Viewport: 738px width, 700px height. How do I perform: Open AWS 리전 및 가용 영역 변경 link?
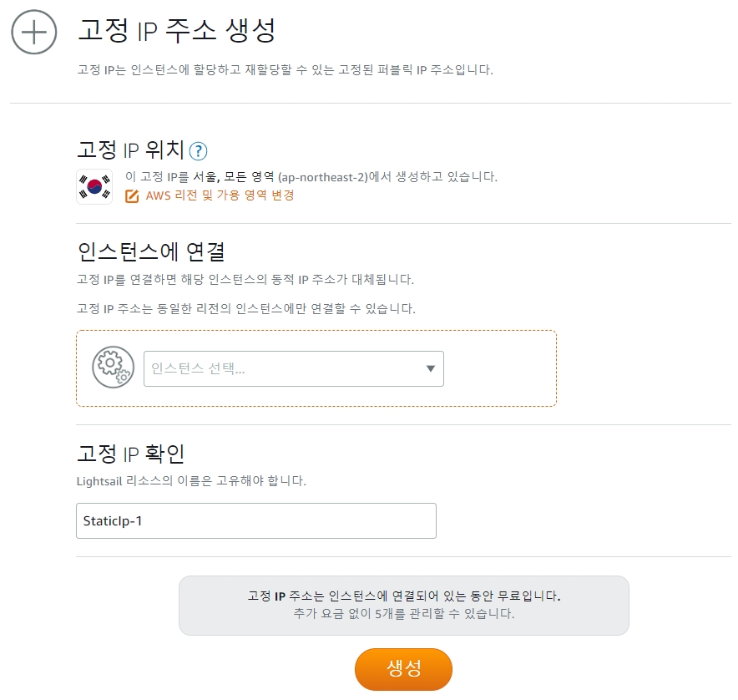pos(220,195)
